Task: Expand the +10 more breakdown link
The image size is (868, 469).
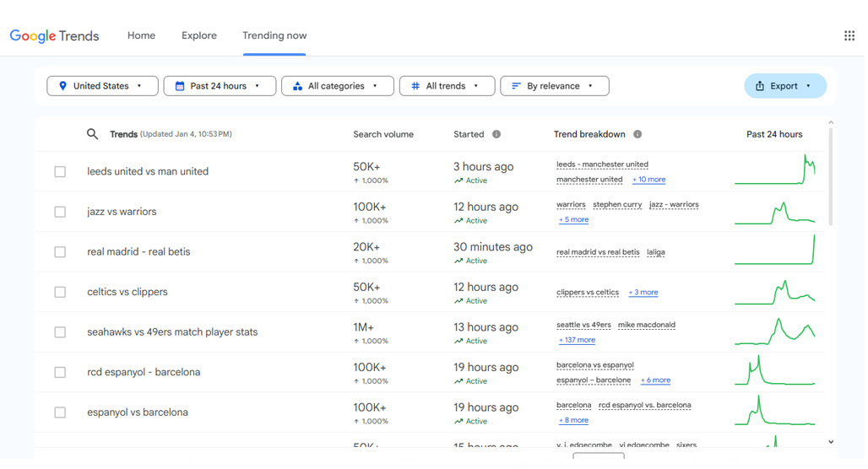Action: [x=648, y=180]
